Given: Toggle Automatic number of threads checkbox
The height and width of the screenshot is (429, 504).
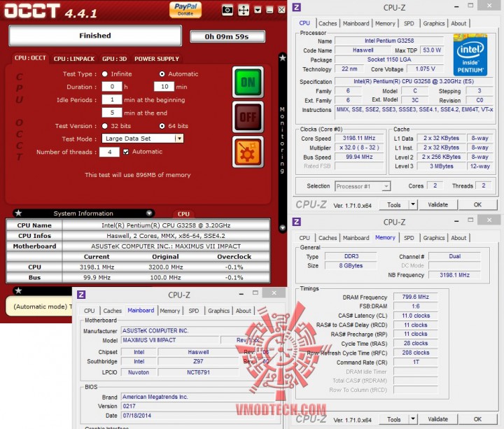Looking at the screenshot, I should (x=126, y=152).
